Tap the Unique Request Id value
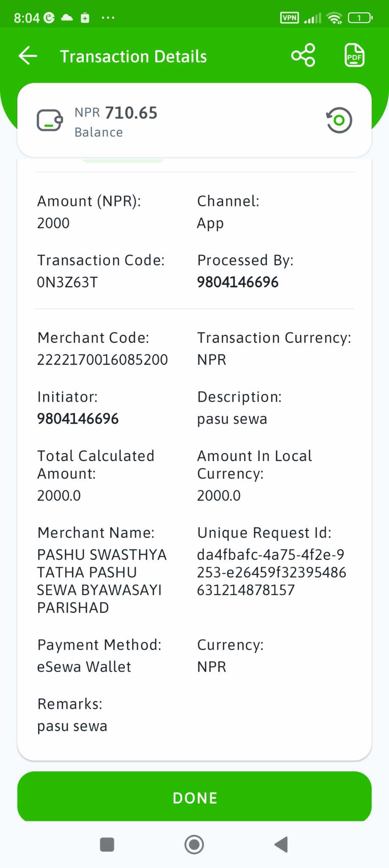Screen dimensions: 389x868 (x=271, y=572)
